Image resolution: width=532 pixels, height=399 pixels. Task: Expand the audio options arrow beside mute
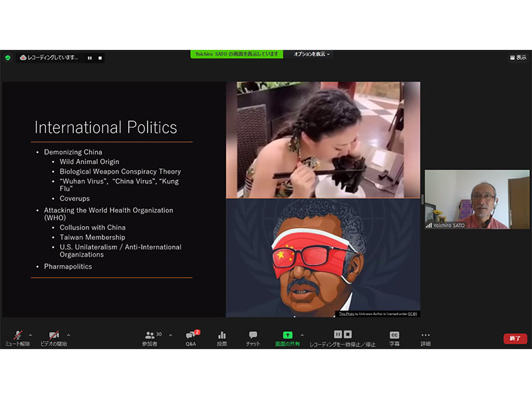point(31,335)
